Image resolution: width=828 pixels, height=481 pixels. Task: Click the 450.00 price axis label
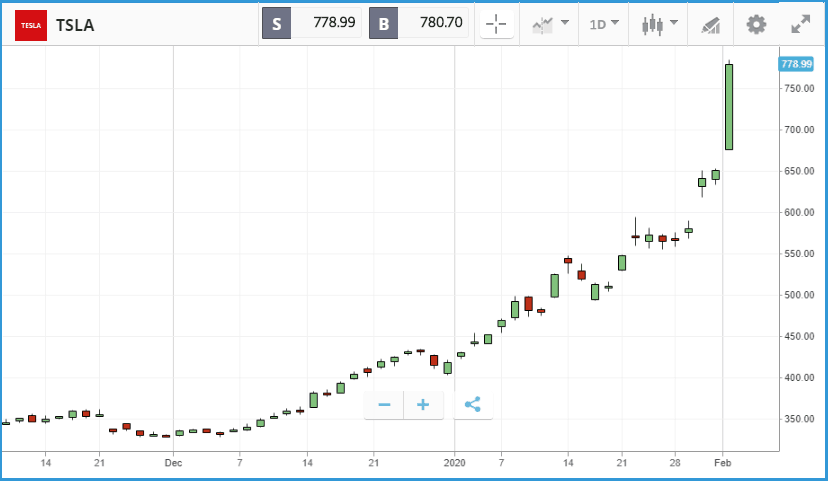[799, 336]
